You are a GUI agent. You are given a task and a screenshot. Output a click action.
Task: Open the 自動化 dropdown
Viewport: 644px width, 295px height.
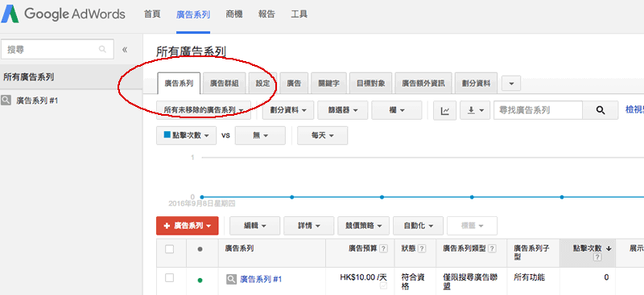coord(418,226)
